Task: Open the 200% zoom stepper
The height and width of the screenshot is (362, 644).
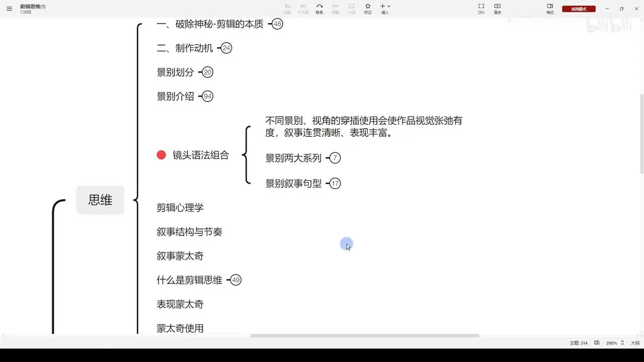Action: 622,343
